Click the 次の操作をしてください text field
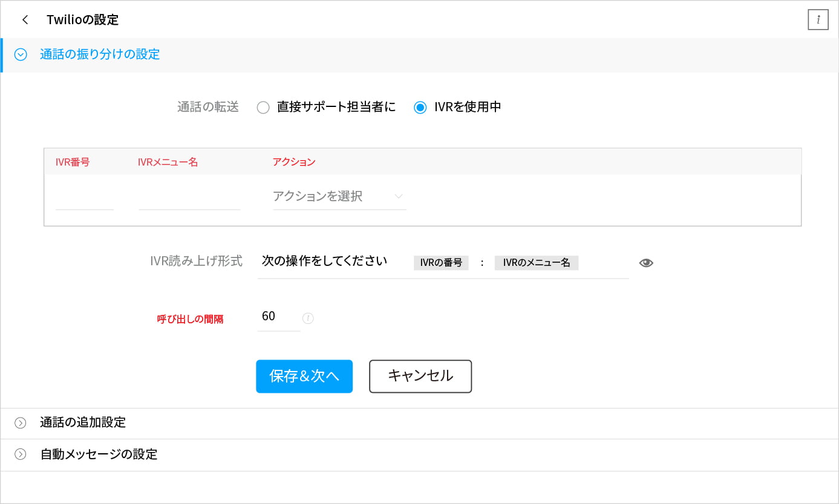This screenshot has height=504, width=839. tap(324, 262)
